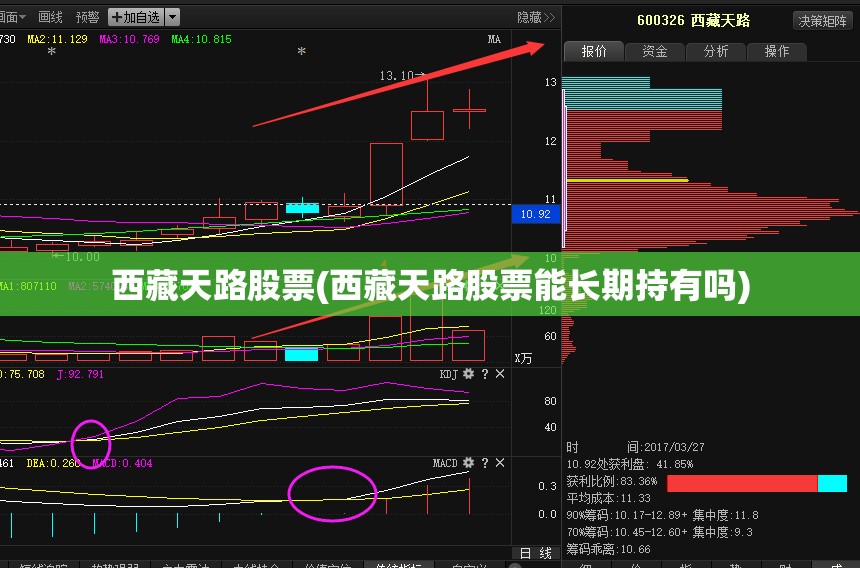
Task: Click the X万 volume unit label
Action: point(524,359)
